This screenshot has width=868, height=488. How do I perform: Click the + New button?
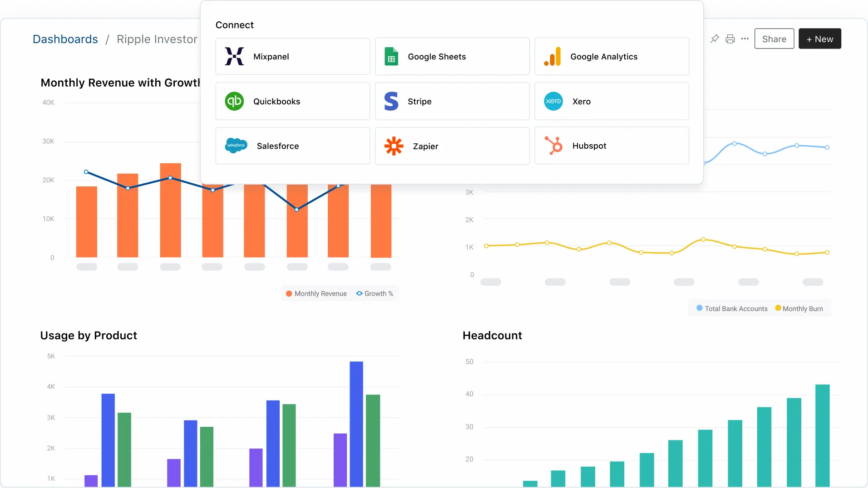[819, 39]
